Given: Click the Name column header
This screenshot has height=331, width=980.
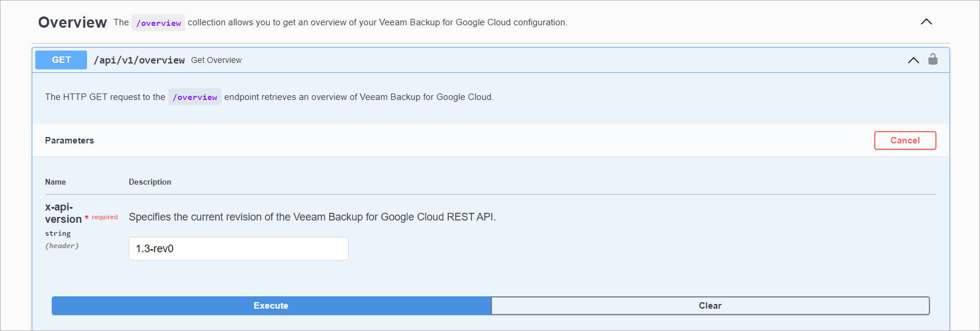Looking at the screenshot, I should (55, 182).
